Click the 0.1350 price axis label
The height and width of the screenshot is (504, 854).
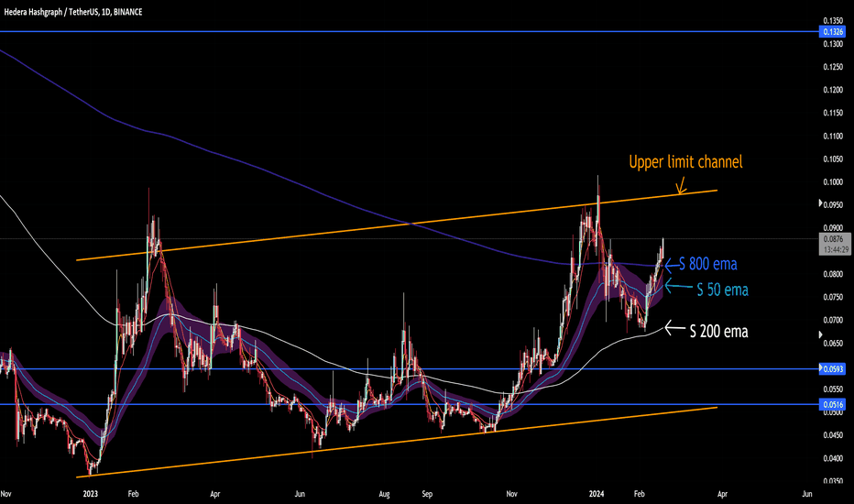pyautogui.click(x=833, y=21)
